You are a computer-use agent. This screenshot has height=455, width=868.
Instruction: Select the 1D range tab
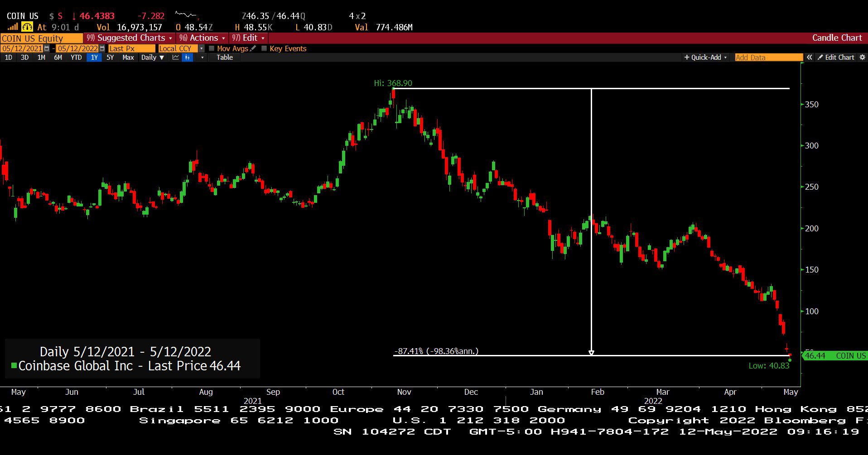coord(8,57)
